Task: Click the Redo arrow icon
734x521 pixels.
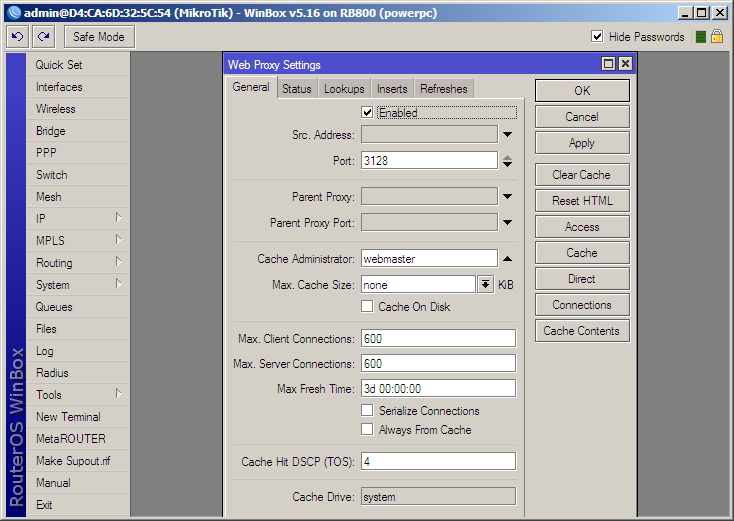Action: point(44,37)
